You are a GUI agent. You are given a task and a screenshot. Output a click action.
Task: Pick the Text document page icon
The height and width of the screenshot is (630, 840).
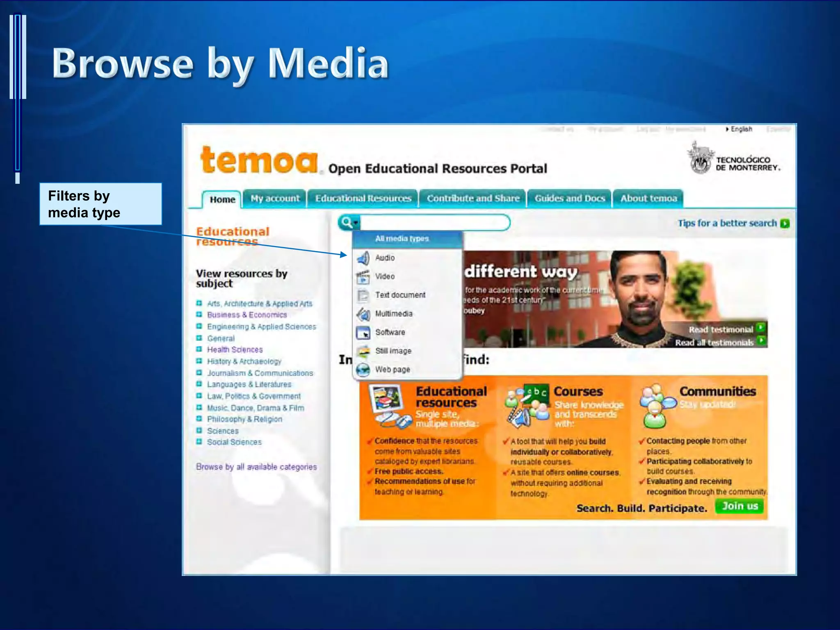(x=363, y=295)
